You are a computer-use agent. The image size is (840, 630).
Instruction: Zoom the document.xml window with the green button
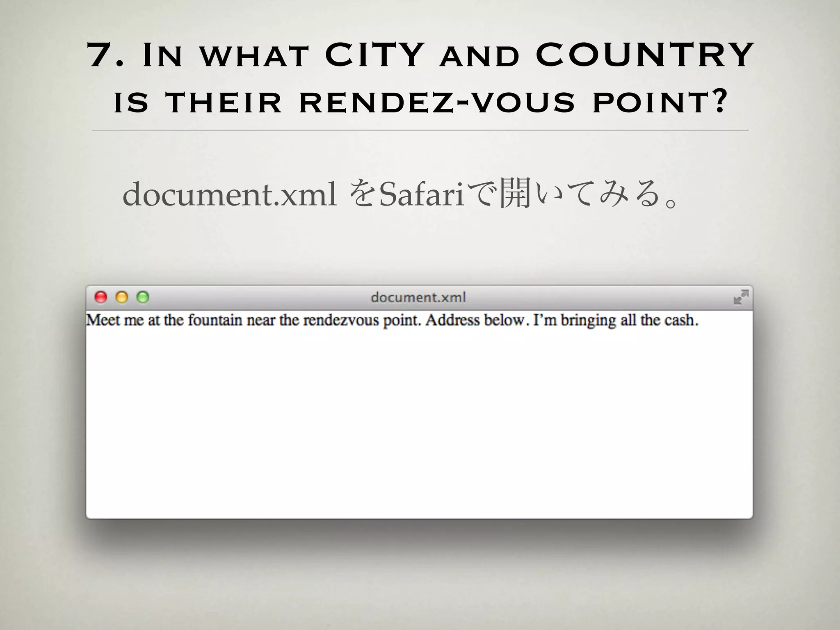click(143, 297)
